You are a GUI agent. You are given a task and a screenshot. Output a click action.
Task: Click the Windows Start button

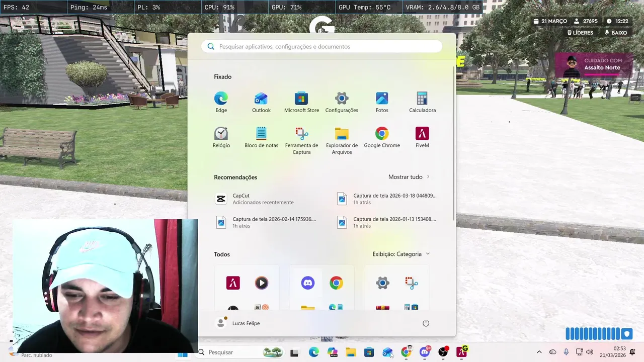point(183,353)
